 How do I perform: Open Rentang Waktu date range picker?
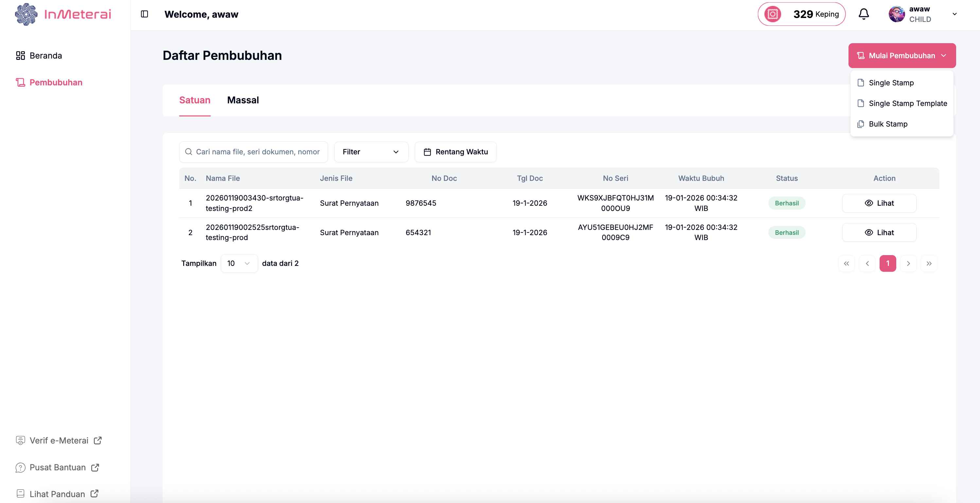coord(455,152)
